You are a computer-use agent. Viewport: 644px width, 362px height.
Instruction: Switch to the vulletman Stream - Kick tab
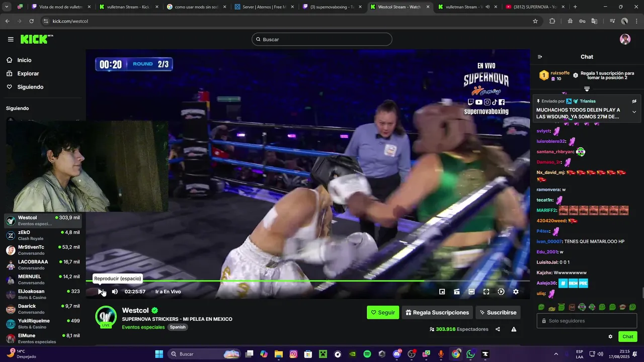click(128, 7)
